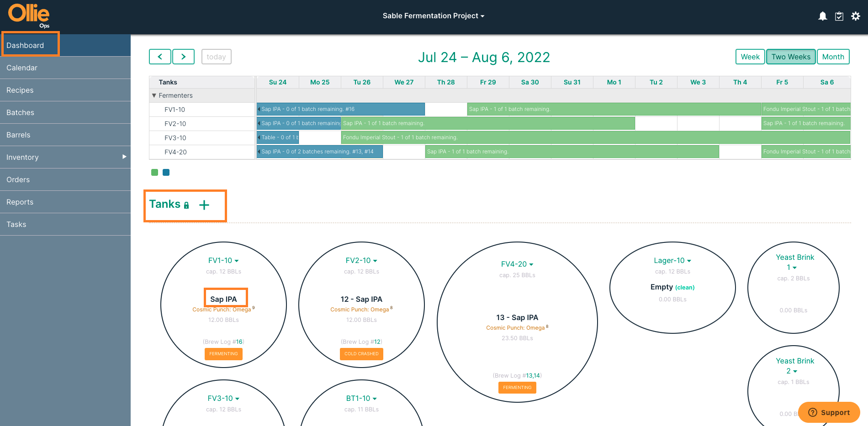868x426 pixels.
Task: Click Sap IPA name in FV1-10 tank
Action: click(223, 299)
